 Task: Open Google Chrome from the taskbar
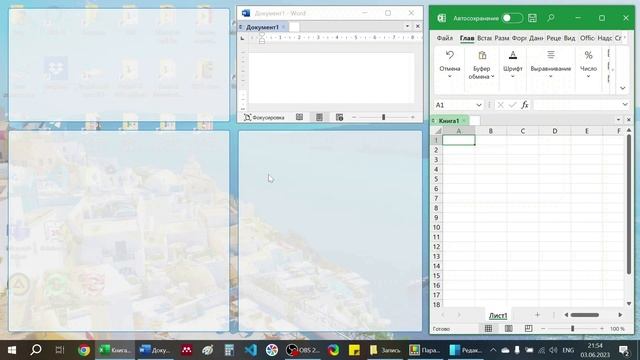click(84, 350)
